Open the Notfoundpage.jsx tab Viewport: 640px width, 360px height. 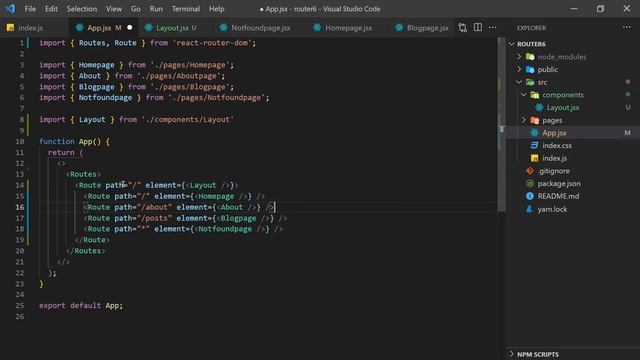[x=261, y=28]
